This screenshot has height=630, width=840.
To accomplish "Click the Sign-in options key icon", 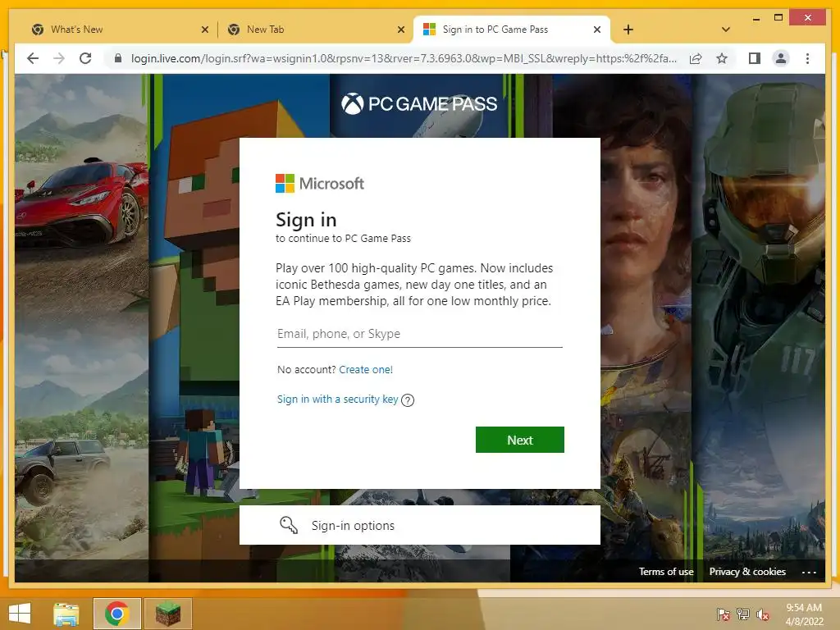I will point(289,525).
